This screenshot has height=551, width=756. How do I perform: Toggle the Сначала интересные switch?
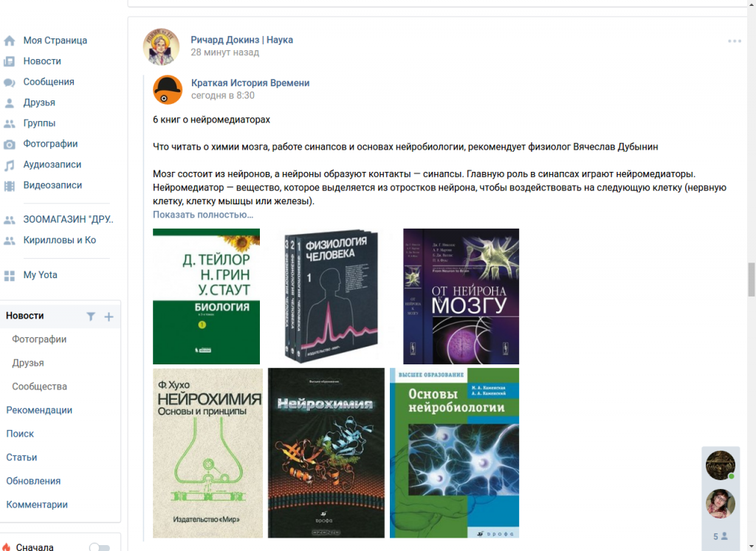pos(100,547)
